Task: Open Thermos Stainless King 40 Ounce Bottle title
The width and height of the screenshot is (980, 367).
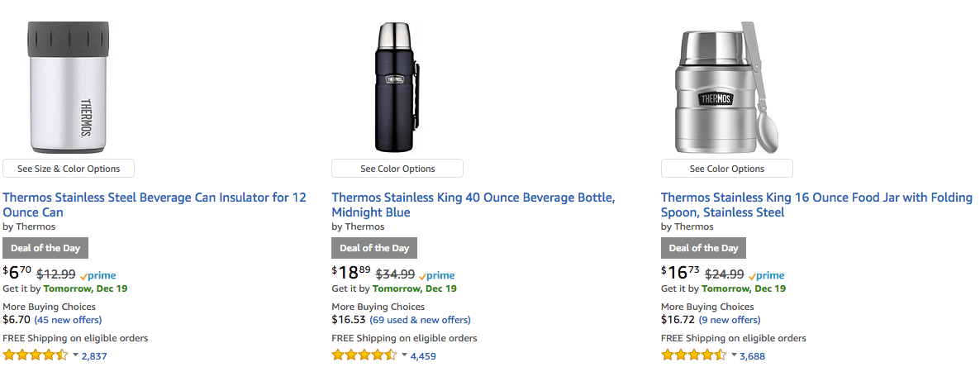Action: [473, 205]
